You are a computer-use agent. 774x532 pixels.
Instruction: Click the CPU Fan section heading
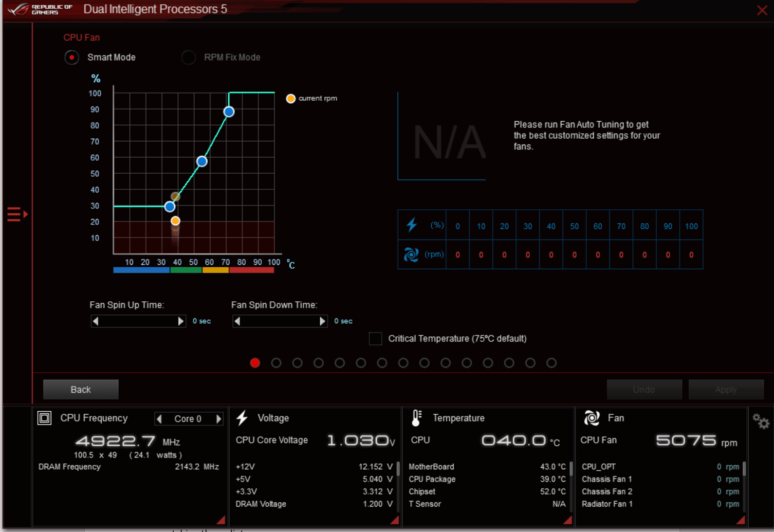click(81, 37)
